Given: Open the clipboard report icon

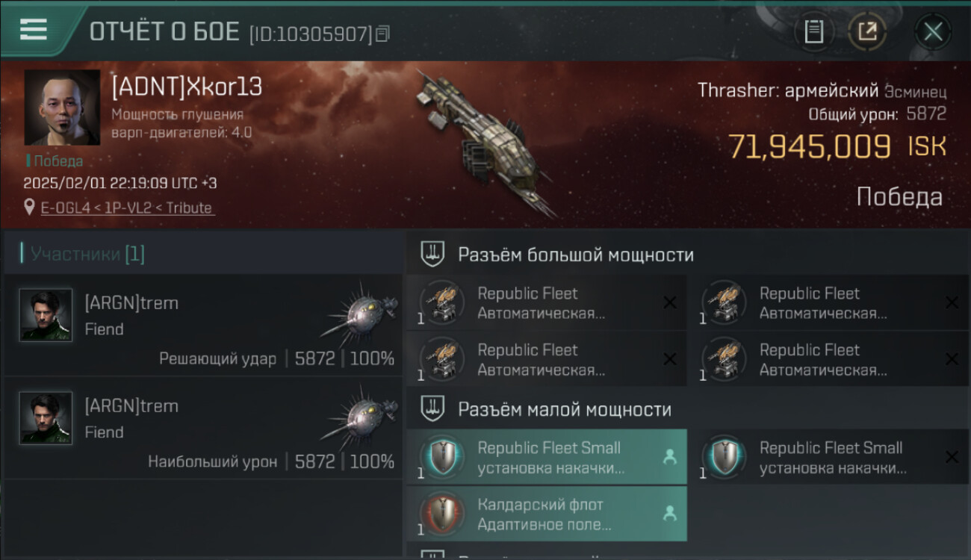Looking at the screenshot, I should tap(813, 31).
